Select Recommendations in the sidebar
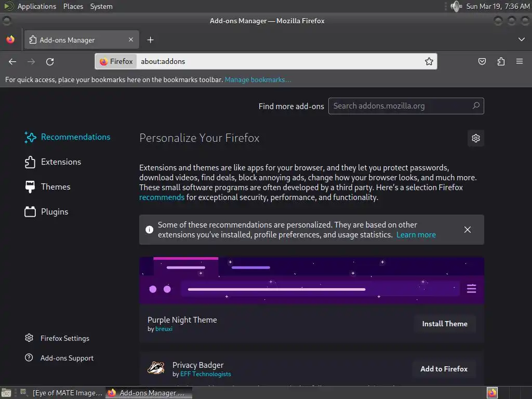The image size is (532, 399). pyautogui.click(x=68, y=137)
